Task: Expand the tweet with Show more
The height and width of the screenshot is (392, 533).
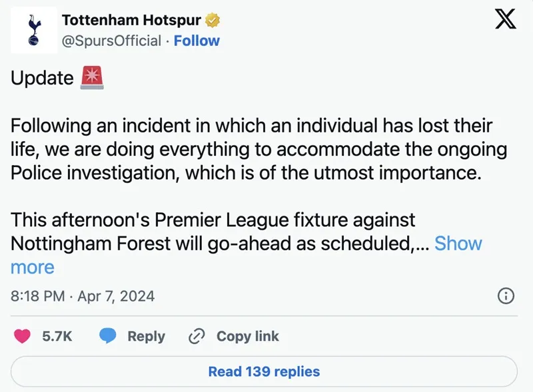Action: (x=458, y=244)
